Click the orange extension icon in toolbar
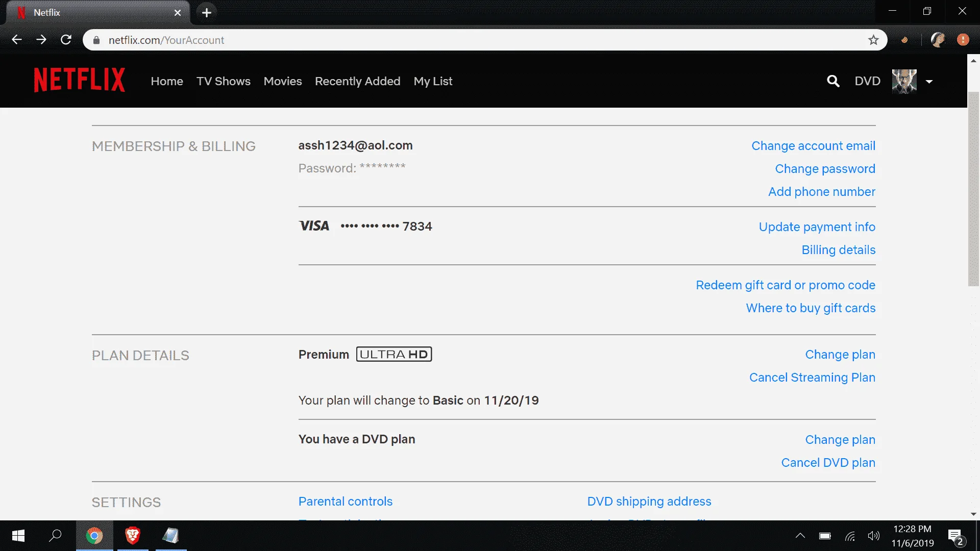Viewport: 980px width, 551px height. [x=904, y=40]
